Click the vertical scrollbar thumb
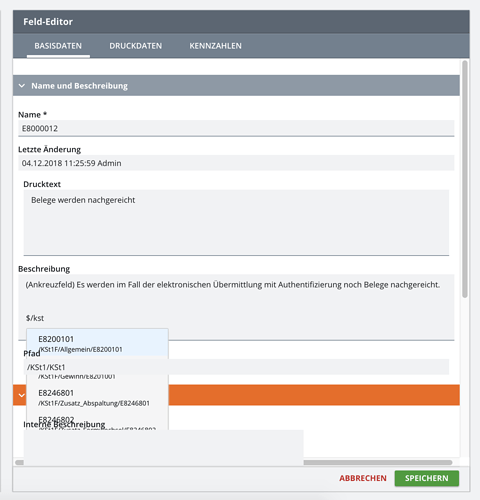The height and width of the screenshot is (500, 480). point(465,179)
